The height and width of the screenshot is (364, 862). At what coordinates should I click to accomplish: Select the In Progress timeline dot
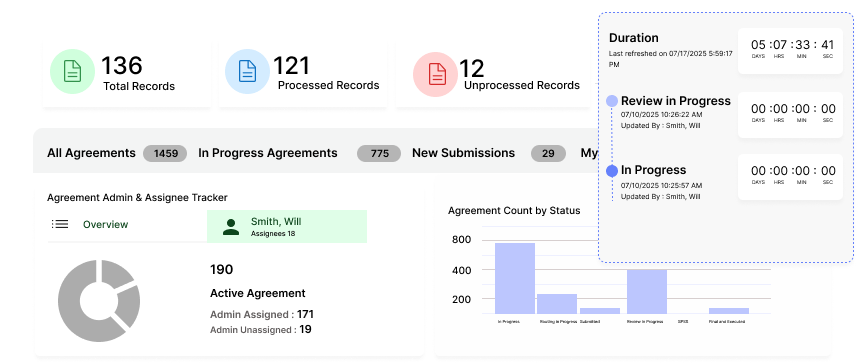point(612,171)
